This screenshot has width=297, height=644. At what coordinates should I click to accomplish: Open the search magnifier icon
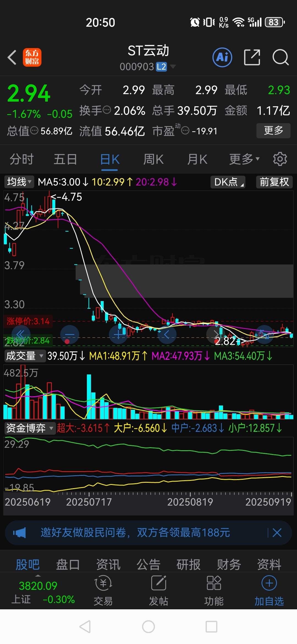click(280, 57)
